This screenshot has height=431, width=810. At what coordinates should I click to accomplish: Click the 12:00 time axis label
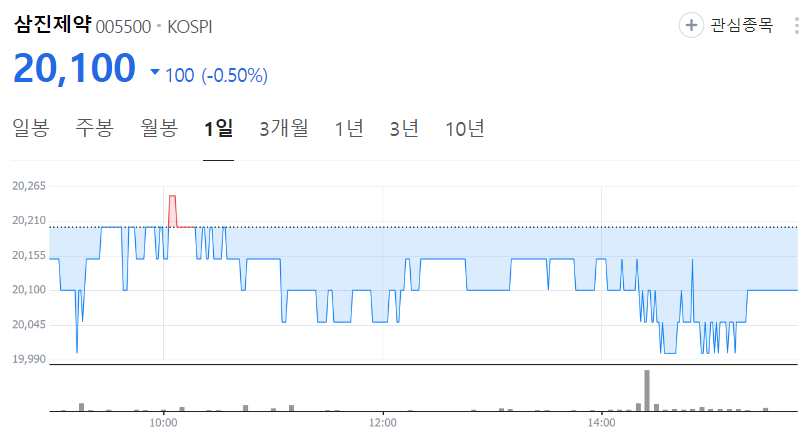point(383,423)
